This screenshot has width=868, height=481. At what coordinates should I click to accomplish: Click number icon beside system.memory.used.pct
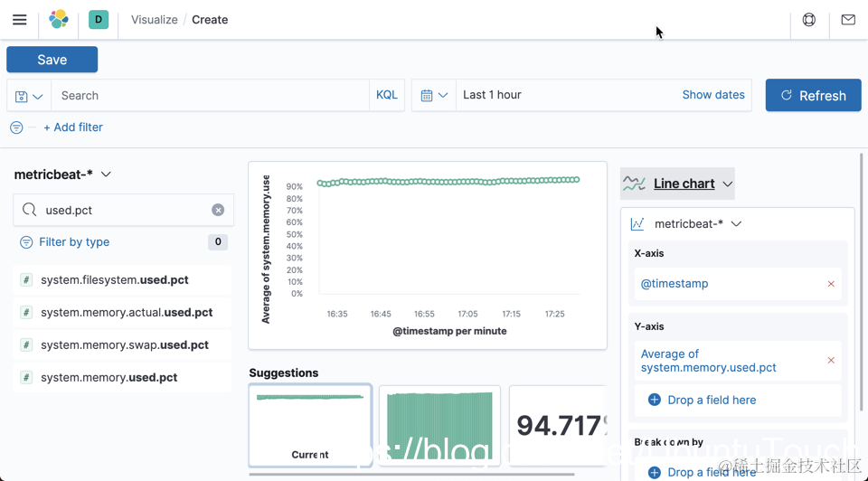point(26,378)
